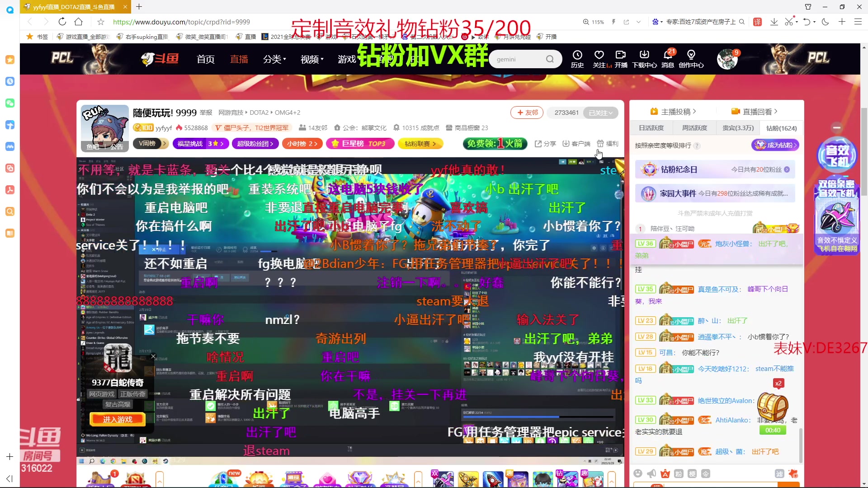Bookmark the page with star icon

coord(101,22)
